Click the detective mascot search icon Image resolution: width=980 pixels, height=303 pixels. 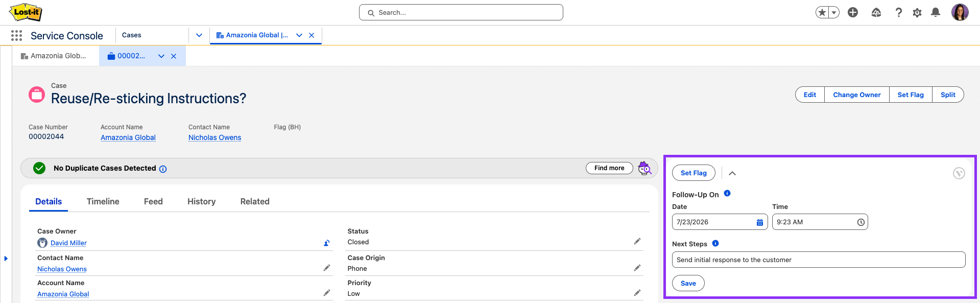click(x=645, y=168)
